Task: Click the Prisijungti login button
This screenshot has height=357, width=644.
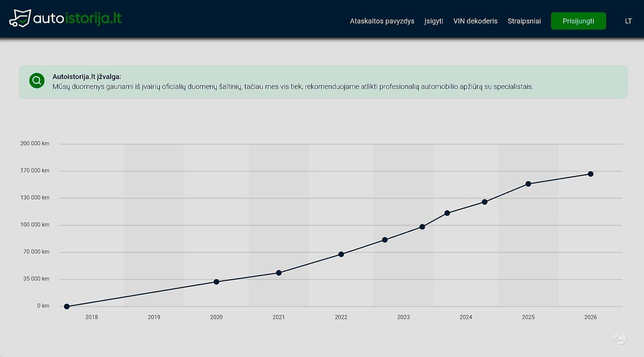Action: click(x=578, y=21)
